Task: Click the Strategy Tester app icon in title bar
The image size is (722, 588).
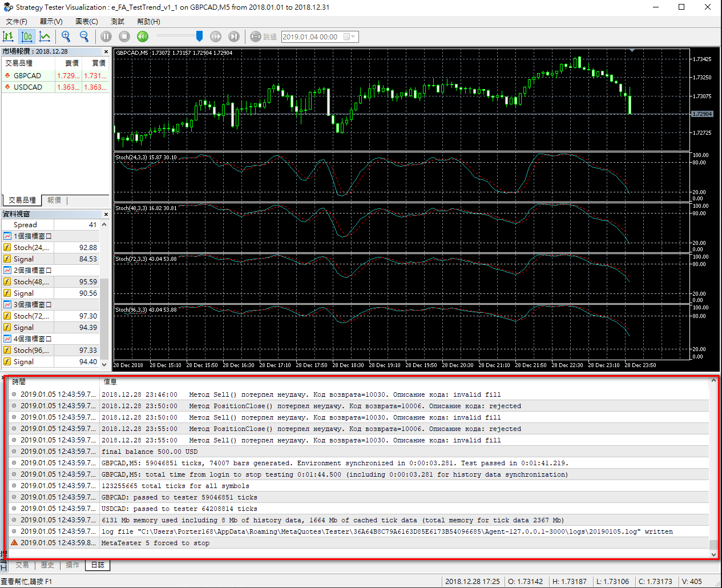Action: (x=8, y=7)
